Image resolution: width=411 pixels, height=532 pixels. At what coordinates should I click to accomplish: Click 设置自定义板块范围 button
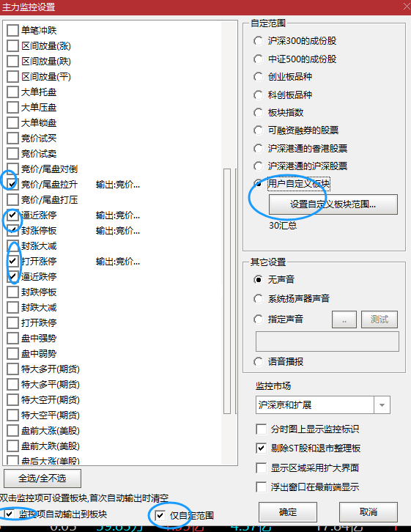pyautogui.click(x=333, y=204)
